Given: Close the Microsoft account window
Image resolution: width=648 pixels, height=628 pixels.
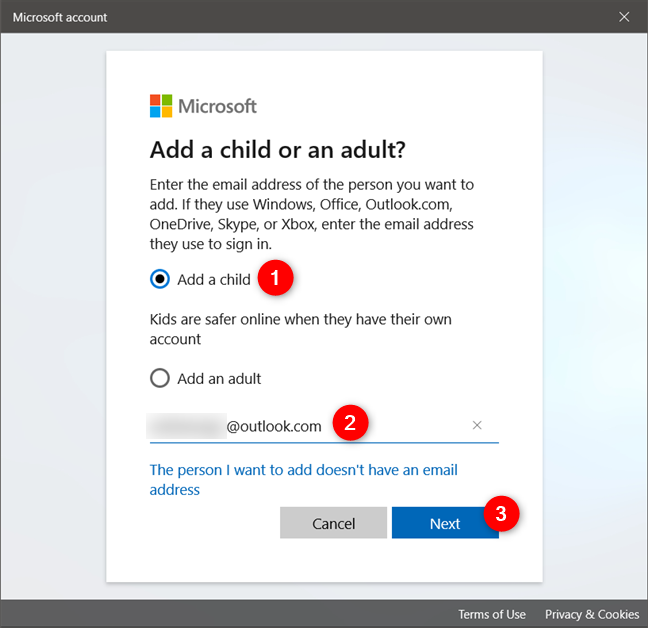Looking at the screenshot, I should point(624,17).
